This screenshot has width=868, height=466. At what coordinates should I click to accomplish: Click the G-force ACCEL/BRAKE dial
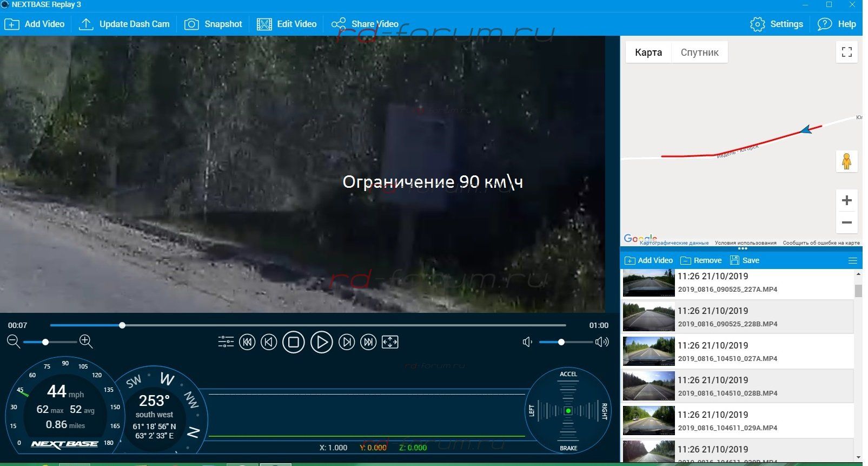tap(568, 411)
